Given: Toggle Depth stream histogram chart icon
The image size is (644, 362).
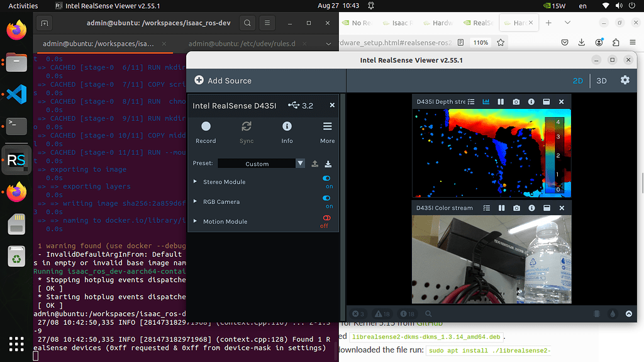Looking at the screenshot, I should [486, 101].
